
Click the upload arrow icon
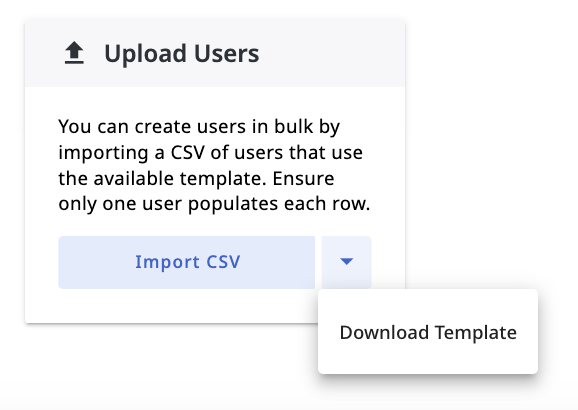74,53
